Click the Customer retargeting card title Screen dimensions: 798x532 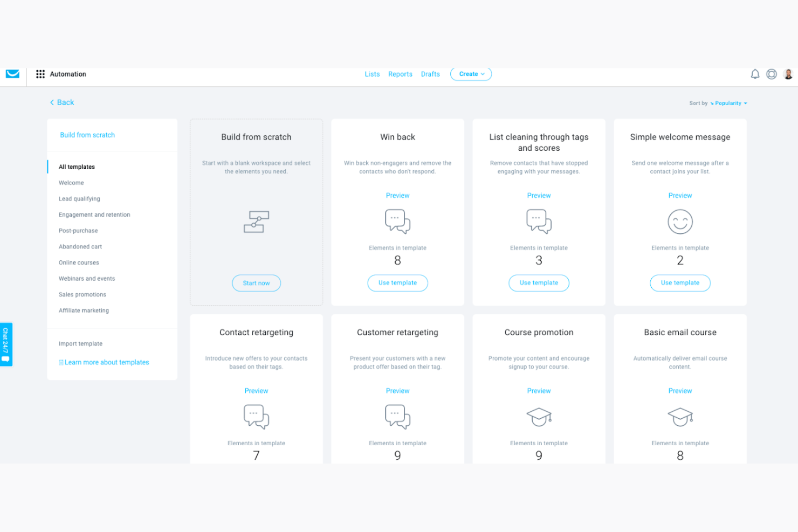point(398,333)
